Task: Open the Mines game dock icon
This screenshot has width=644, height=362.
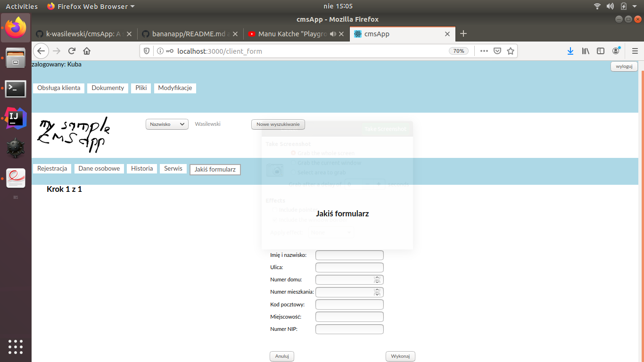Action: (16, 148)
